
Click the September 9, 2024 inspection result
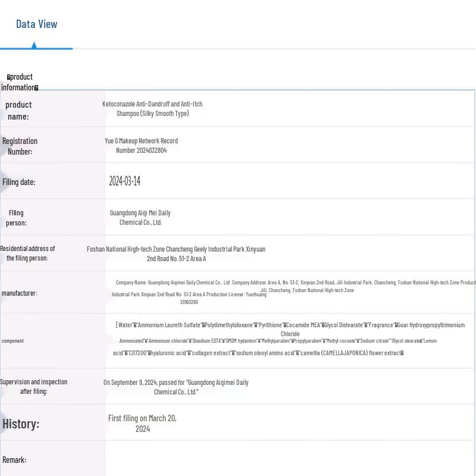point(176,387)
